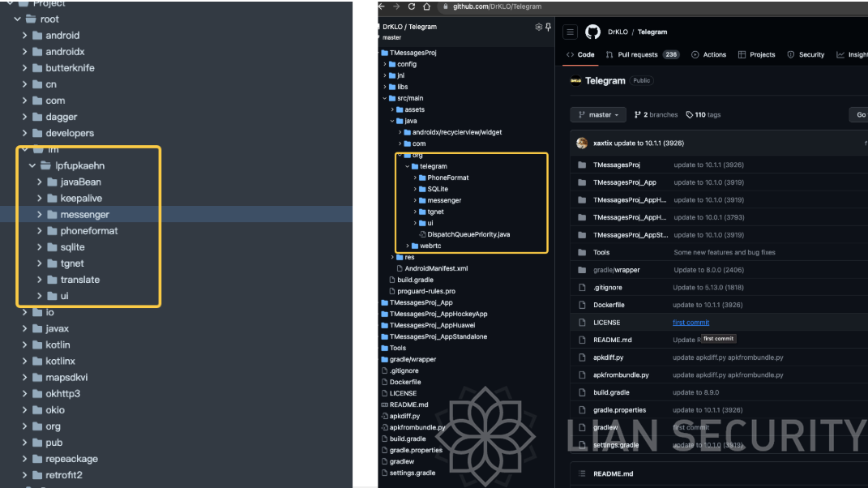Viewport: 868px width, 488px height.
Task: Click the AndroidManifest.xml file icon
Action: 400,268
